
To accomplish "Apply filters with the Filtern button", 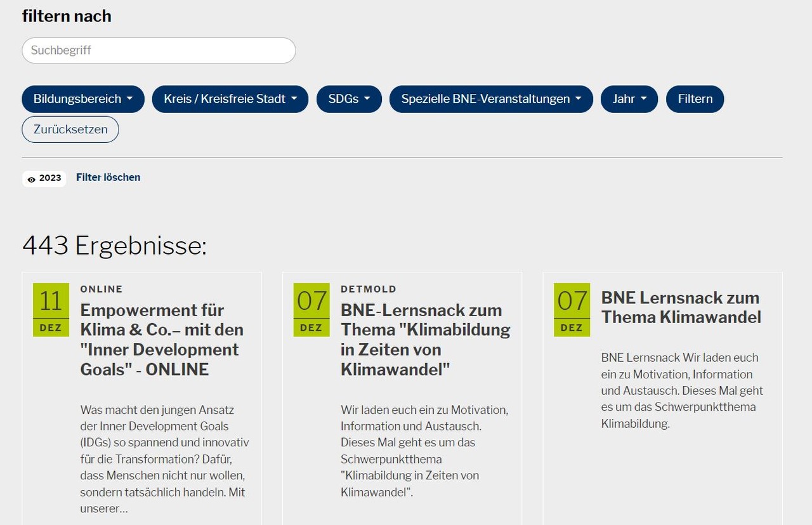I will 695,99.
